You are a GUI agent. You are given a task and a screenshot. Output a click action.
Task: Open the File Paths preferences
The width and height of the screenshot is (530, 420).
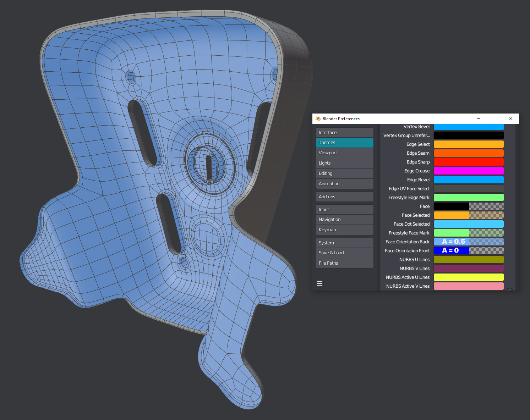(344, 263)
